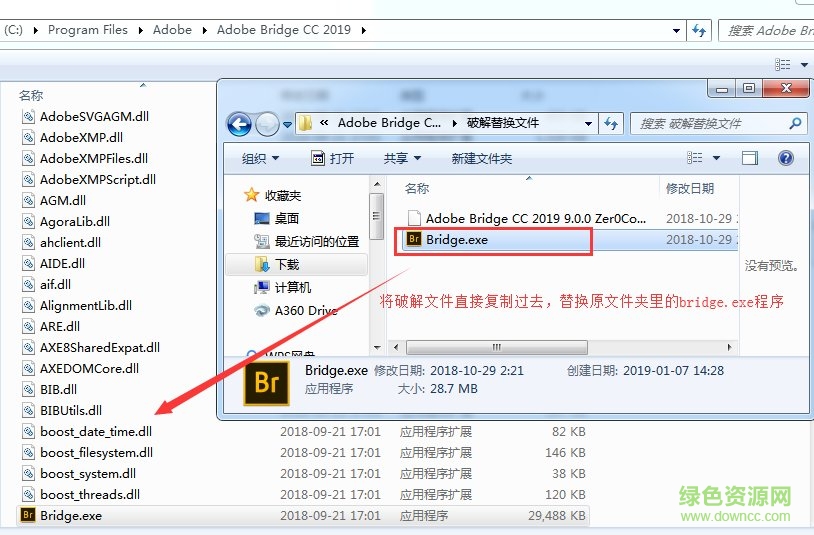
Task: Select AdobeXMP.dll in back window
Action: pyautogui.click(x=82, y=138)
